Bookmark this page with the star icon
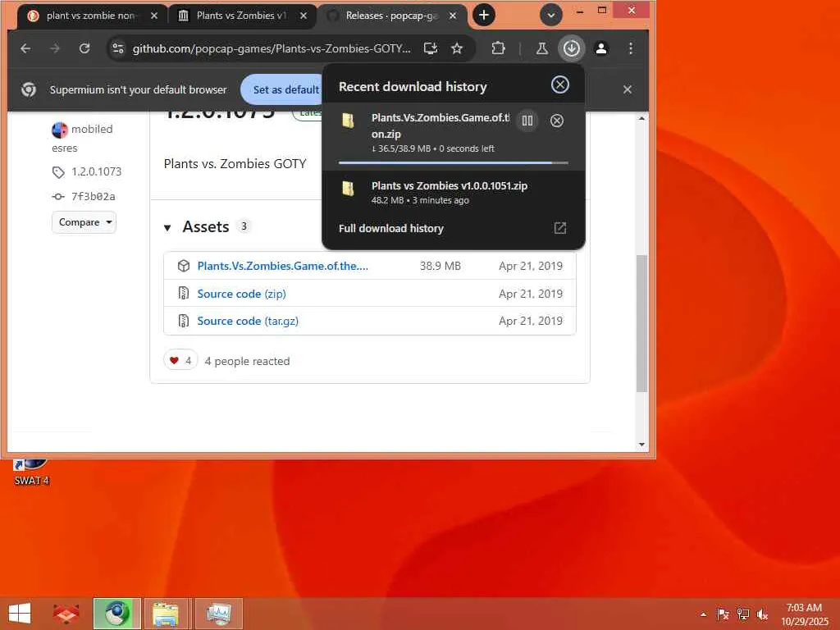This screenshot has height=630, width=840. click(456, 48)
